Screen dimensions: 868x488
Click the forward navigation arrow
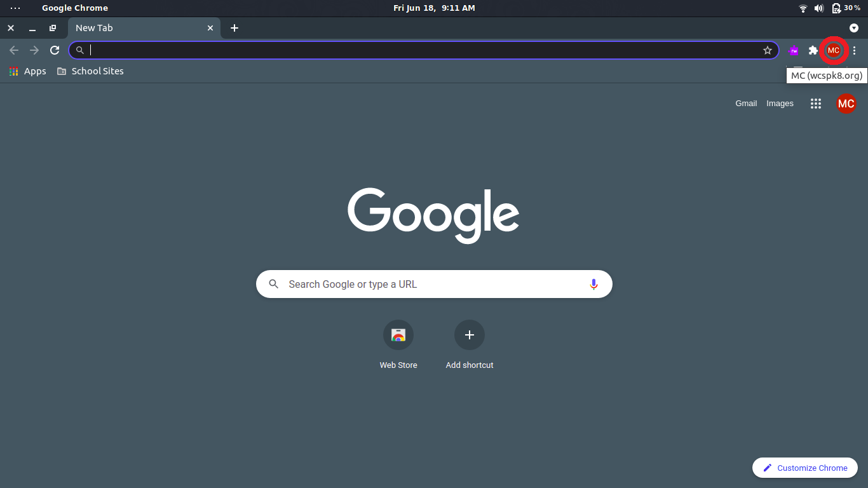pyautogui.click(x=34, y=50)
